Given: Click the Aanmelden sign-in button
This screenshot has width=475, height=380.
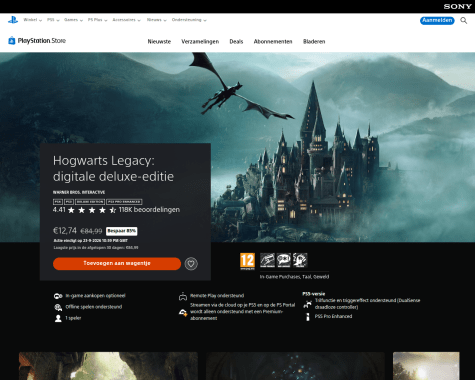Looking at the screenshot, I should tap(437, 21).
